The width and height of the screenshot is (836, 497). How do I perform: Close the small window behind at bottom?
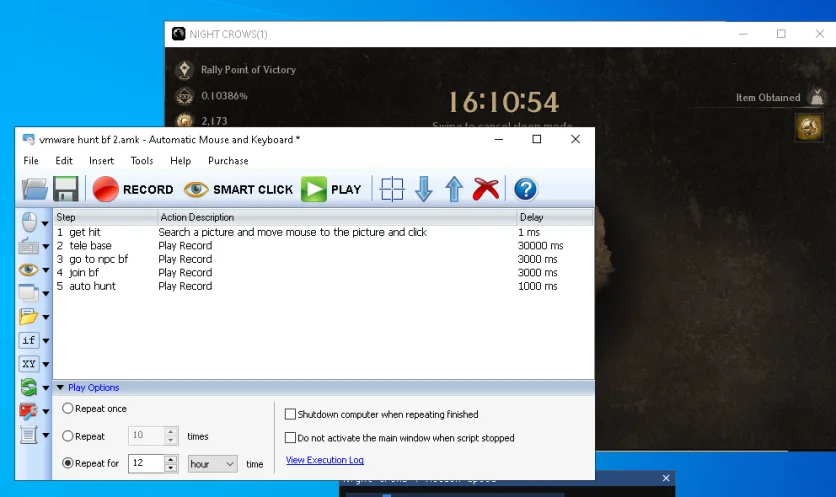(x=666, y=478)
